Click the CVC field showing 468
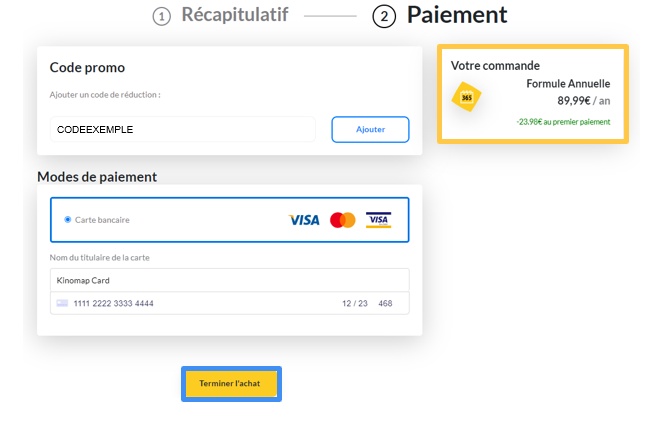The width and height of the screenshot is (646, 422). [x=385, y=304]
